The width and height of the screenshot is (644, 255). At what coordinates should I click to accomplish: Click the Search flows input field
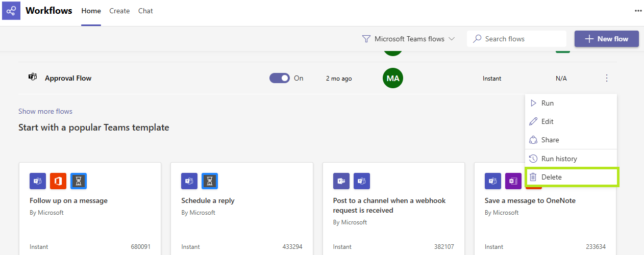coord(516,39)
